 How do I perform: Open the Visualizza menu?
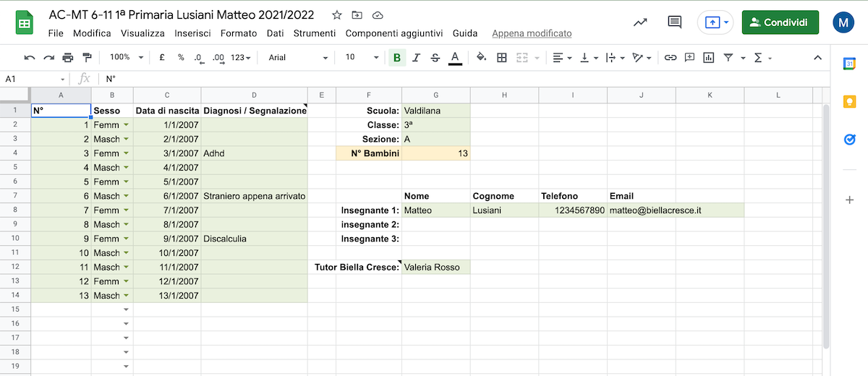click(x=142, y=33)
